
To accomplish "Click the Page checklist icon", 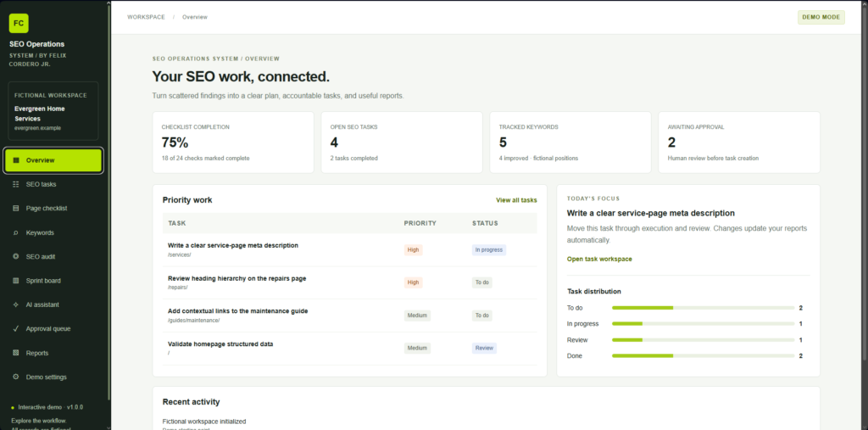I will tap(15, 209).
